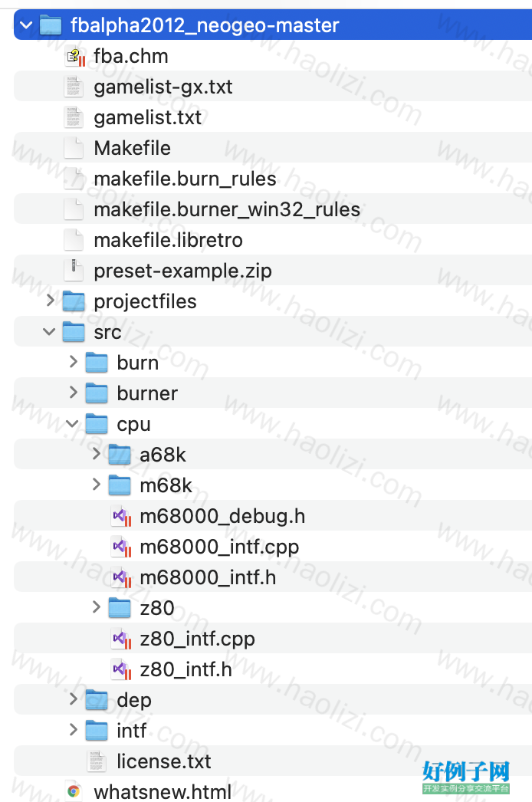Select the makefile.burner_win32_rules file name
The height and width of the screenshot is (802, 532).
(x=227, y=210)
